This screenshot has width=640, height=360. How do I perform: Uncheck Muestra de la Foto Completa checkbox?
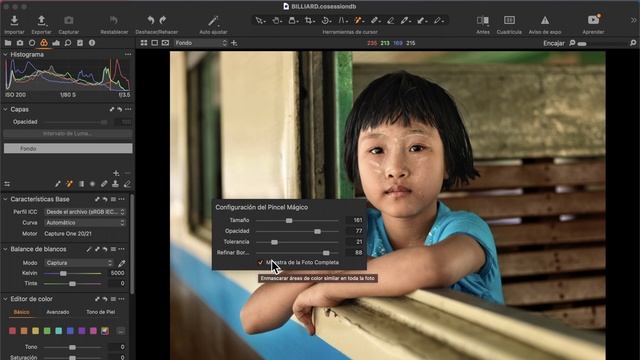point(260,262)
